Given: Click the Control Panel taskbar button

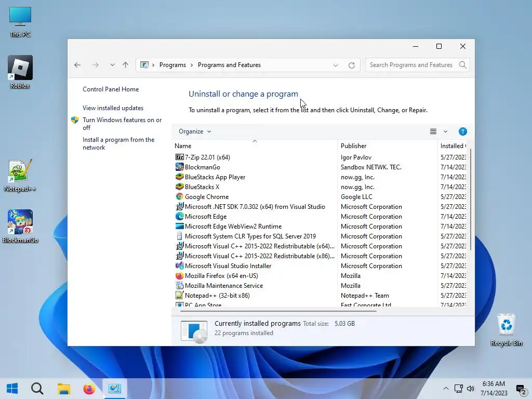Looking at the screenshot, I should (x=115, y=389).
